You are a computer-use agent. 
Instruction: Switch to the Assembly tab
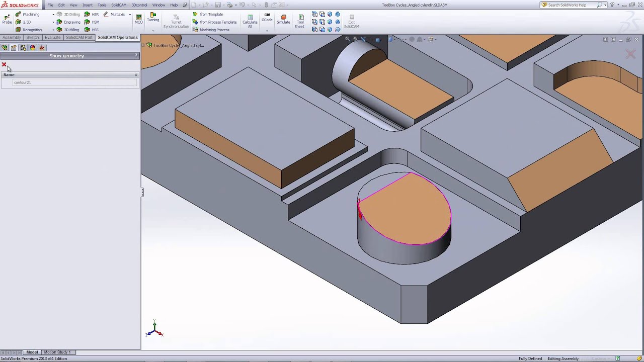coord(12,38)
